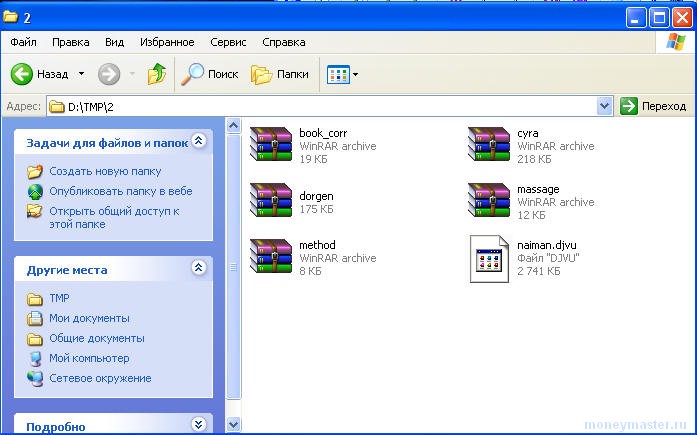Open the Search (Поиск) magnifier tool

tap(192, 74)
